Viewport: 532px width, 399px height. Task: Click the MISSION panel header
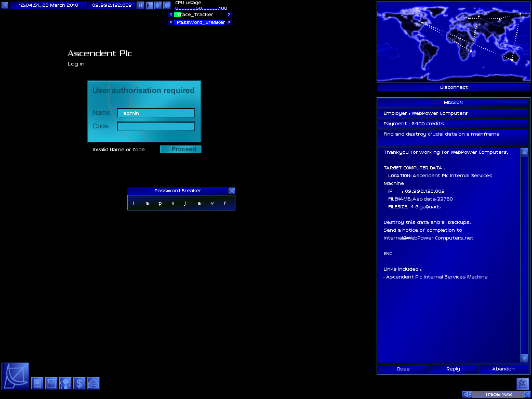tap(453, 102)
